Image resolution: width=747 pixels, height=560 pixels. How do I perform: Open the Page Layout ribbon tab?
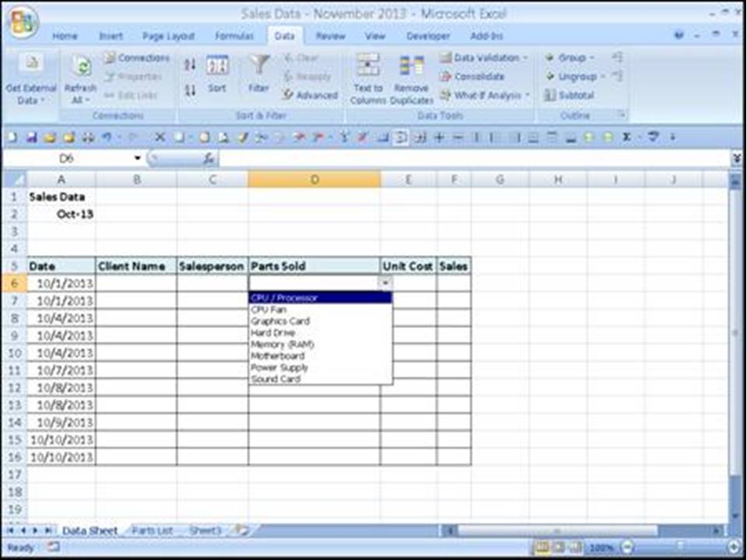click(168, 36)
